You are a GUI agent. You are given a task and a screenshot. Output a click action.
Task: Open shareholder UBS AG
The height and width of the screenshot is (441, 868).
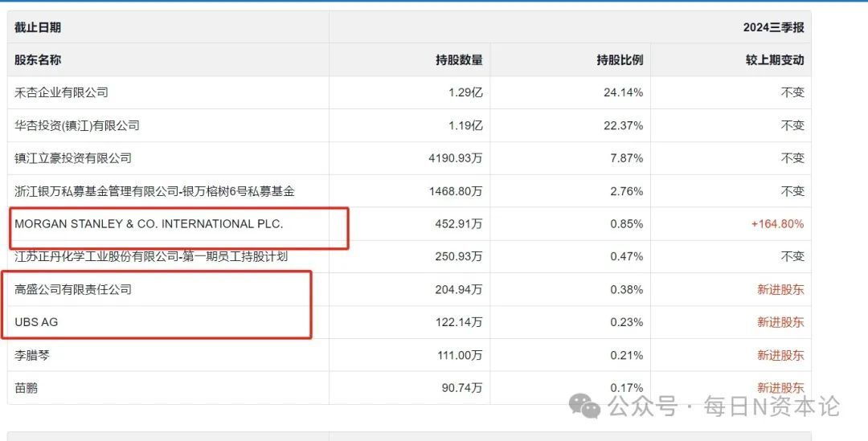(x=36, y=322)
